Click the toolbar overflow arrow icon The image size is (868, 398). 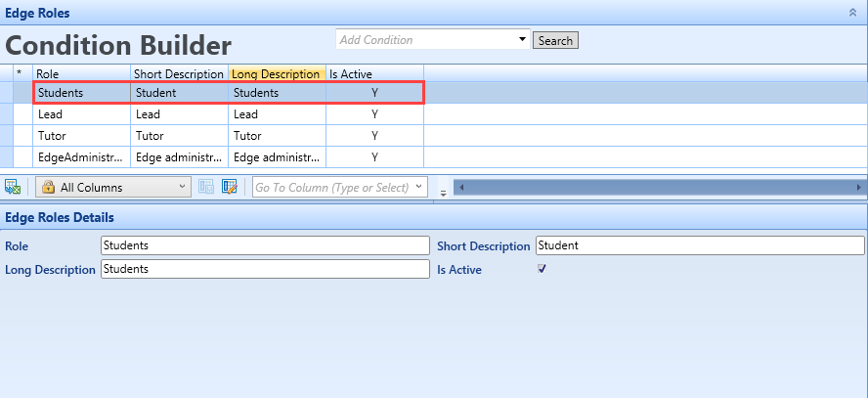point(443,191)
